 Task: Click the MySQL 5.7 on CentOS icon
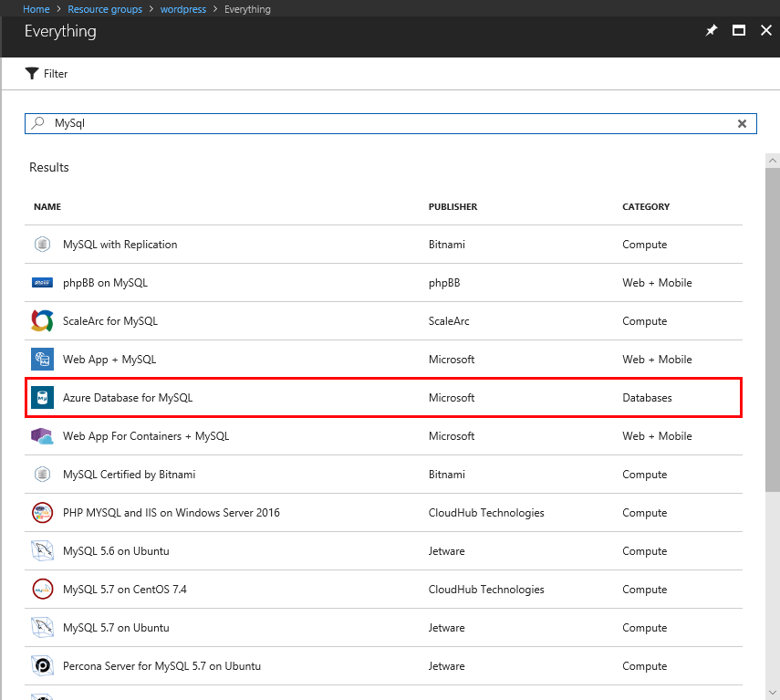[42, 589]
